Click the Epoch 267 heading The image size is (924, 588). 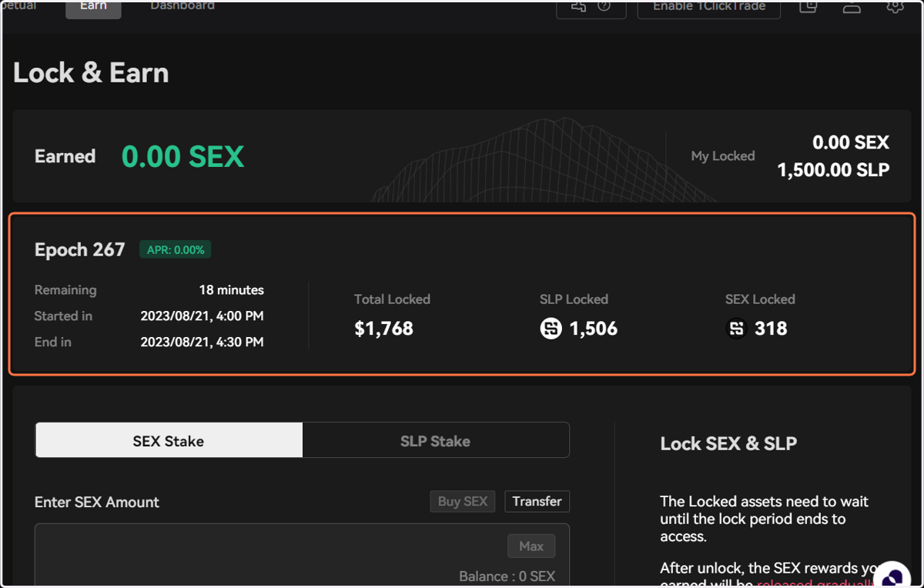(79, 250)
